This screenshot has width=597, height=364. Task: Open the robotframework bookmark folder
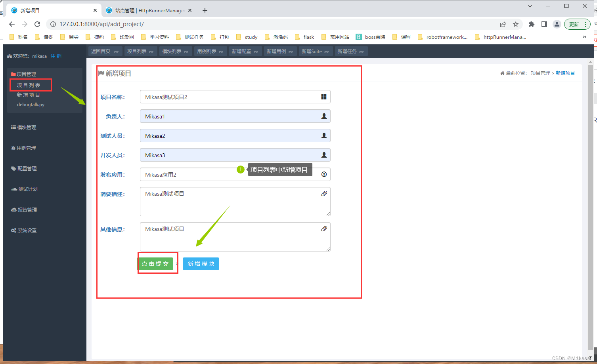click(443, 37)
